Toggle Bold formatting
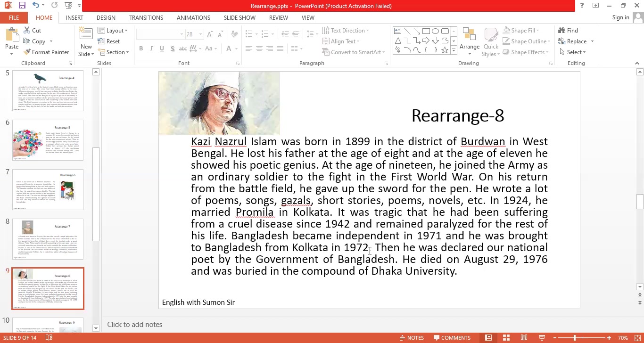The width and height of the screenshot is (644, 343). coord(141,49)
